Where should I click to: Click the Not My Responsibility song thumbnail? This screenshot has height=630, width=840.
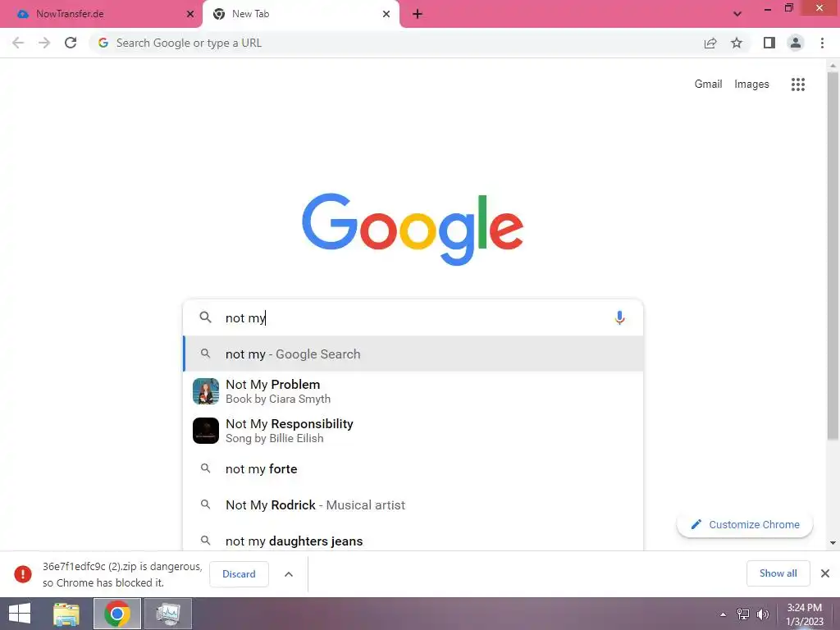click(206, 431)
